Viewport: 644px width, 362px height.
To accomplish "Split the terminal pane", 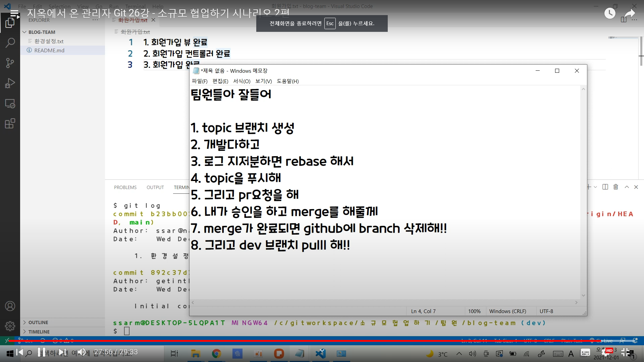I will point(605,187).
